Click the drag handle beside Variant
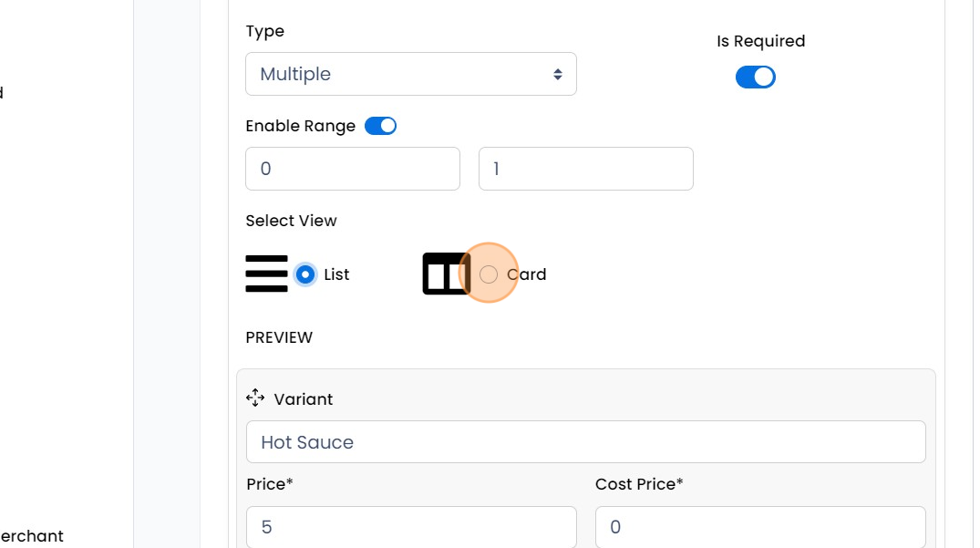Viewport: 980px width, 548px height. click(255, 398)
